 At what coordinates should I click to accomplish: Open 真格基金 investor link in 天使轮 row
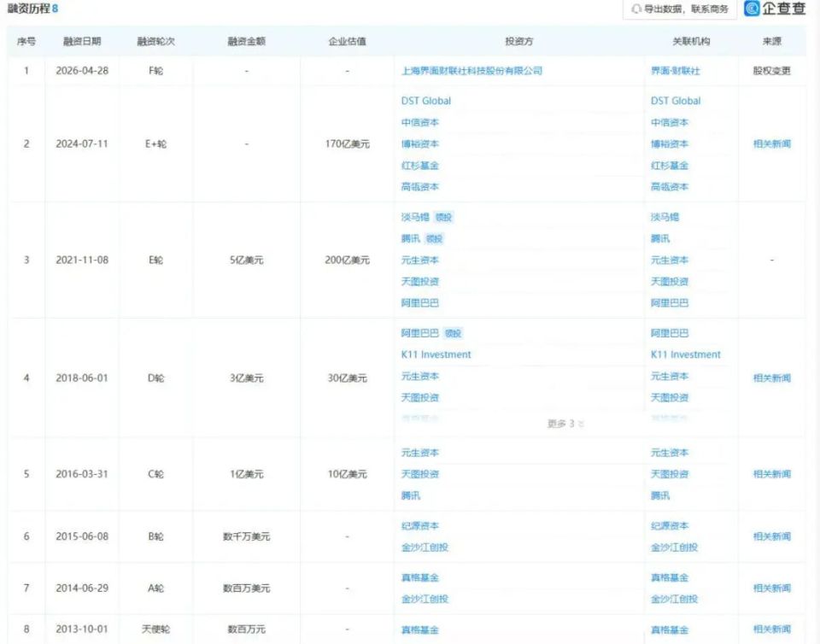coord(420,629)
